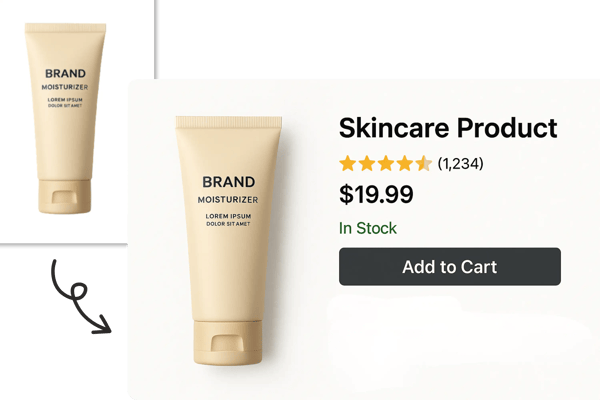Click MOISTURIZER text on the large tube
600x400 pixels.
[228, 200]
